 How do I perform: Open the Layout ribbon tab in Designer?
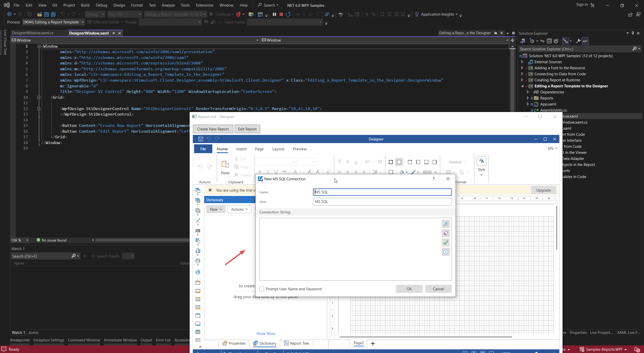pyautogui.click(x=278, y=149)
